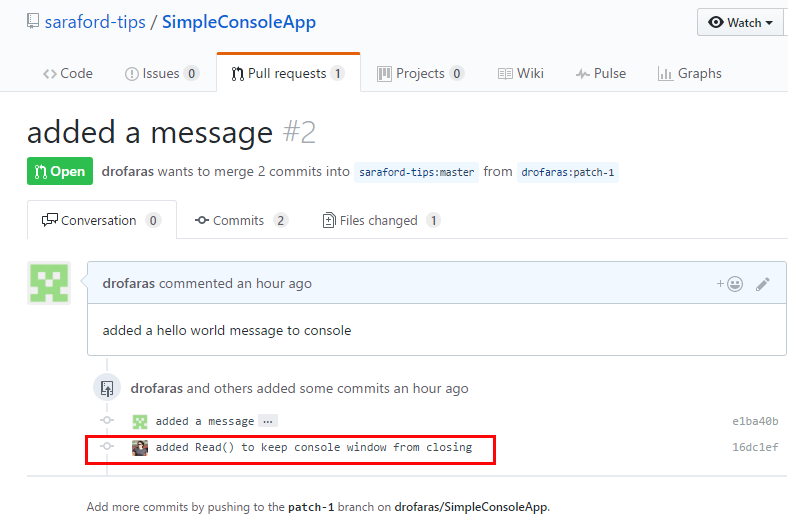
Task: Click the 'added Read() to keep console' commit link
Action: [x=313, y=448]
